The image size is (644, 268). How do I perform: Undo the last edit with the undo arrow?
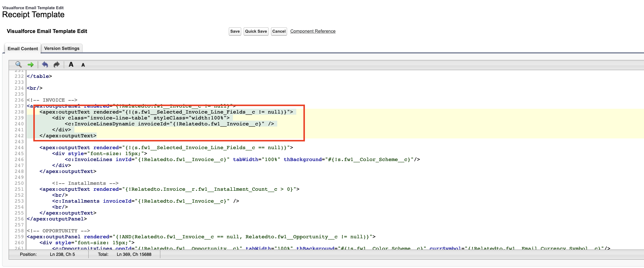[45, 64]
